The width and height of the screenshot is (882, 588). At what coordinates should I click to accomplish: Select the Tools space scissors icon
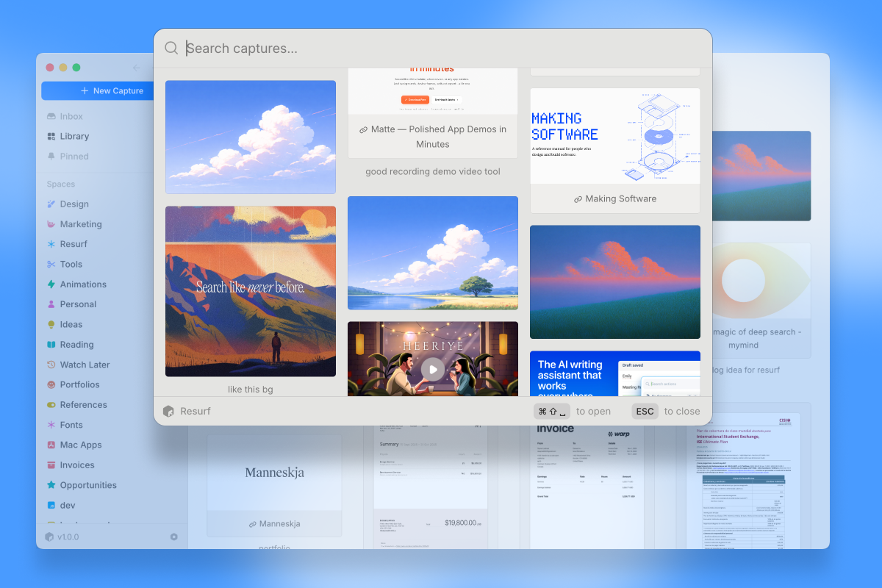51,264
